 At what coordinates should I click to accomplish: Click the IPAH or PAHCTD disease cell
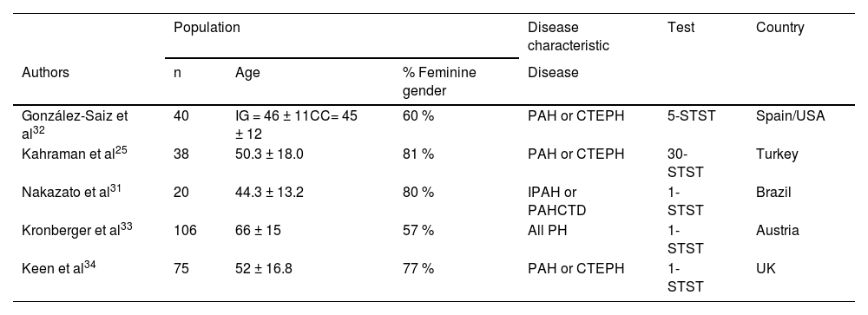(557, 201)
